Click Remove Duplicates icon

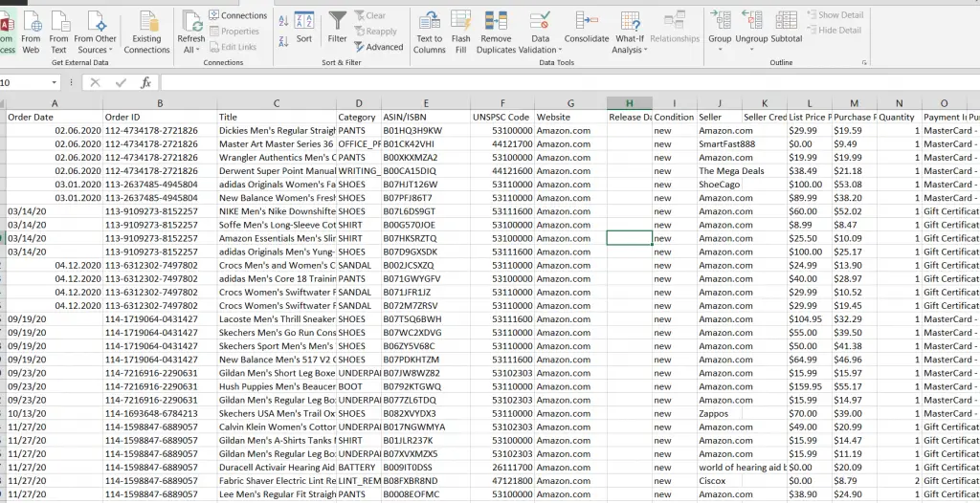pyautogui.click(x=496, y=33)
